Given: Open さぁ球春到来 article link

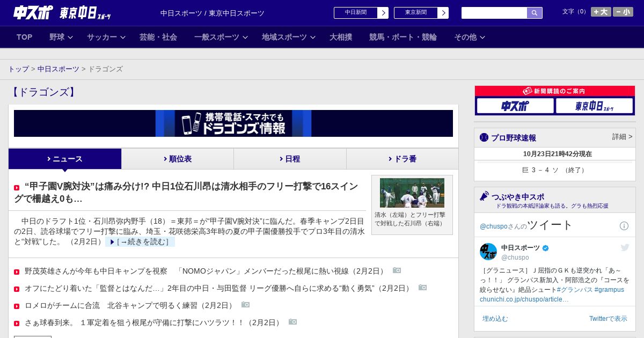Looking at the screenshot, I should (153, 322).
